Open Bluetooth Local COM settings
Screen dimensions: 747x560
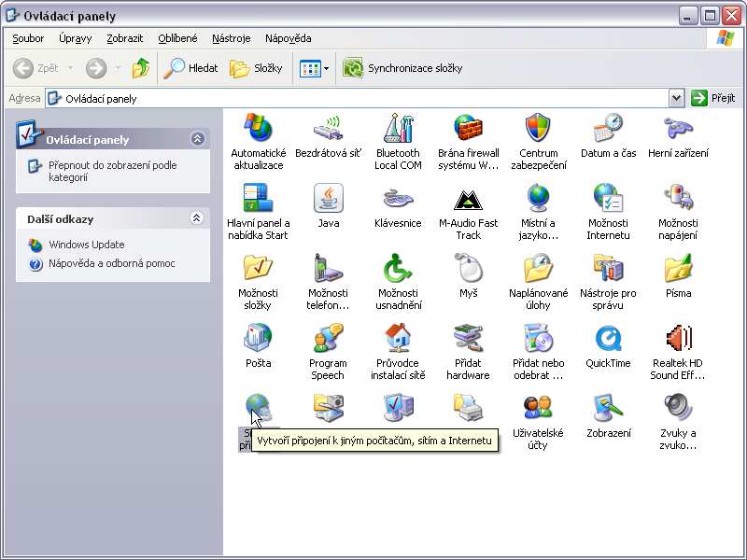click(x=398, y=129)
